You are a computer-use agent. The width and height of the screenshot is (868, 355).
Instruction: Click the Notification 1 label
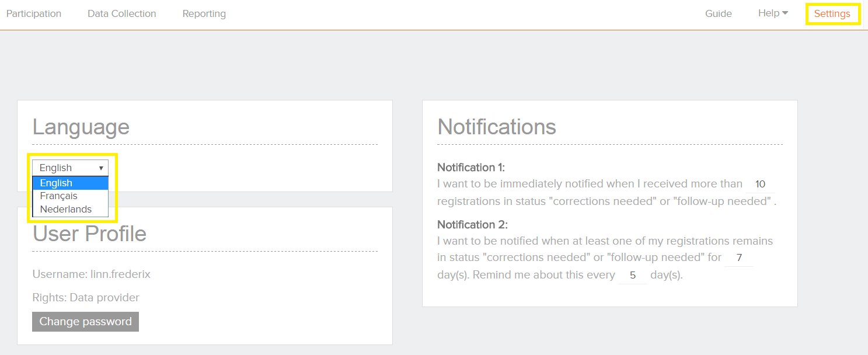[470, 168]
